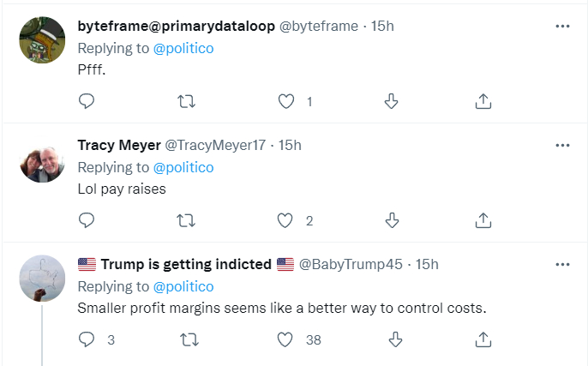Open more options on Tracy Meyer's tweet
This screenshot has height=366, width=588.
click(x=562, y=145)
